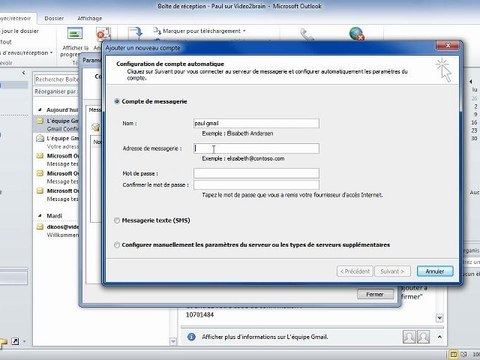Screen dimensions: 480x360
Task: Click the Suivant button
Action: (392, 271)
